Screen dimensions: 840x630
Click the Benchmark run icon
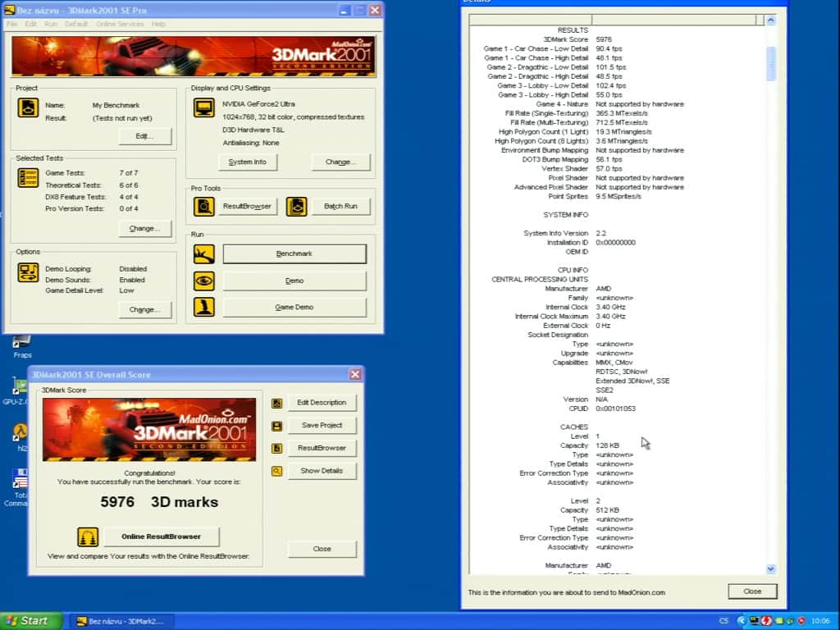pyautogui.click(x=203, y=254)
